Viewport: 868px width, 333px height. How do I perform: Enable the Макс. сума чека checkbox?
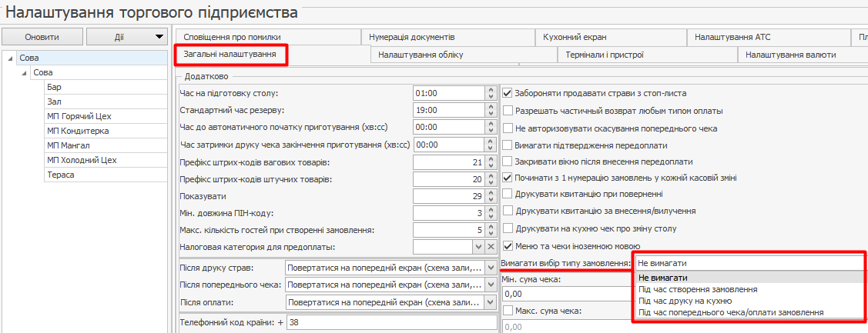(508, 311)
